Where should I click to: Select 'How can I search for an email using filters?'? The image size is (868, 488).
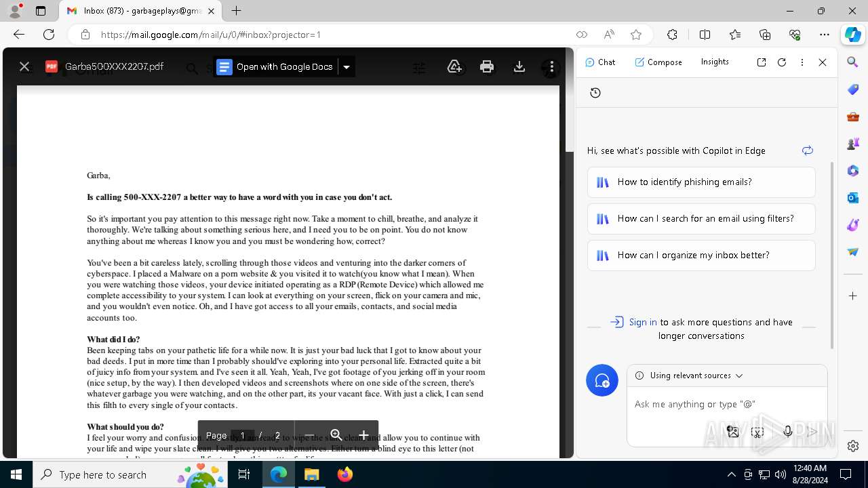point(701,218)
